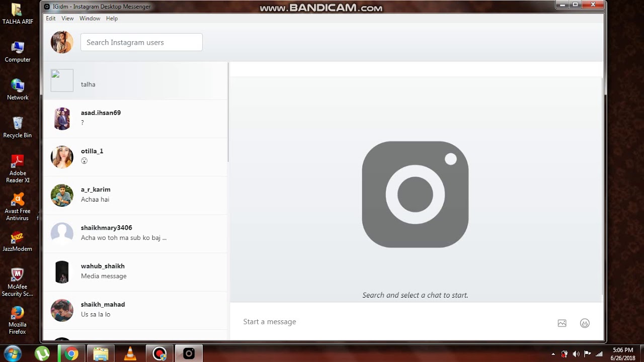644x362 pixels.
Task: Show hidden system tray icons
Action: (x=553, y=354)
